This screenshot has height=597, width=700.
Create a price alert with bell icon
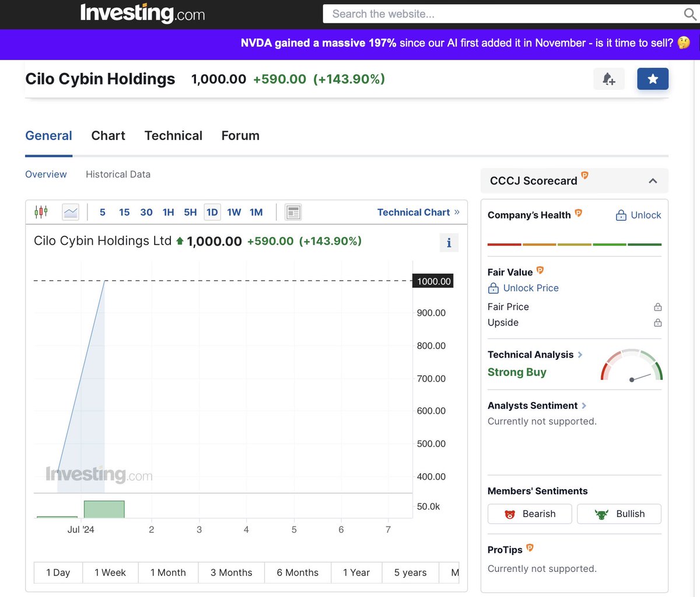(x=609, y=79)
